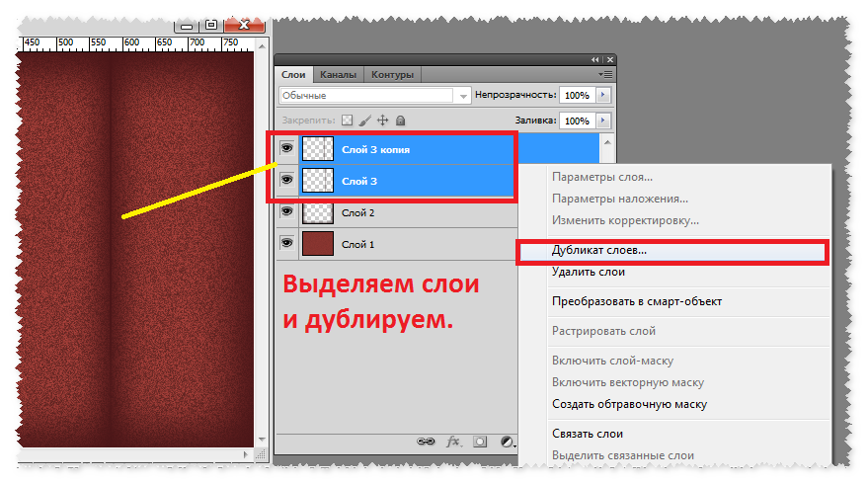
Task: Toggle lock all padlock icon
Action: 400,121
